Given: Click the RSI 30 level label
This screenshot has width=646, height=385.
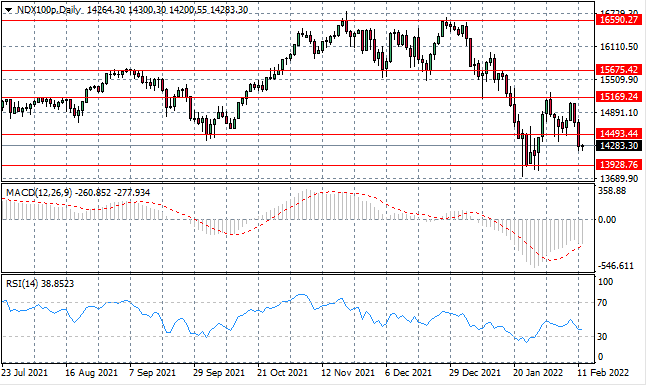Looking at the screenshot, I should click(x=602, y=336).
